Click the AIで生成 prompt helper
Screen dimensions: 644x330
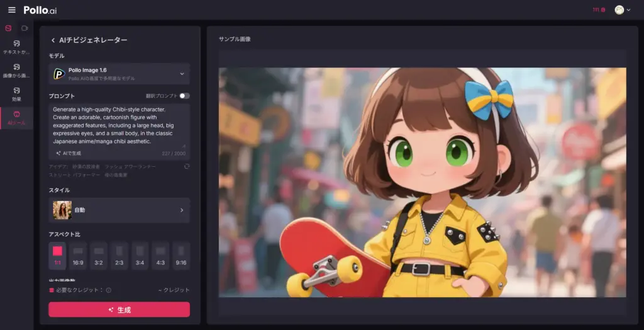pos(69,154)
